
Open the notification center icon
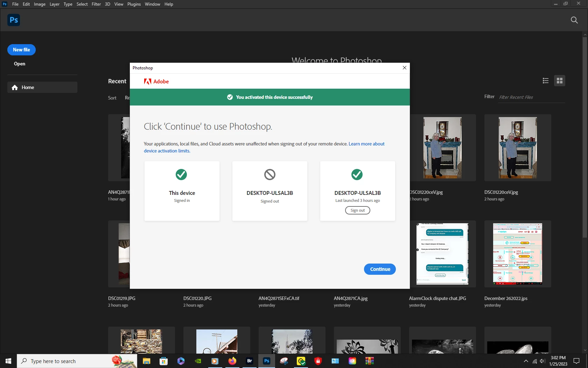(576, 361)
